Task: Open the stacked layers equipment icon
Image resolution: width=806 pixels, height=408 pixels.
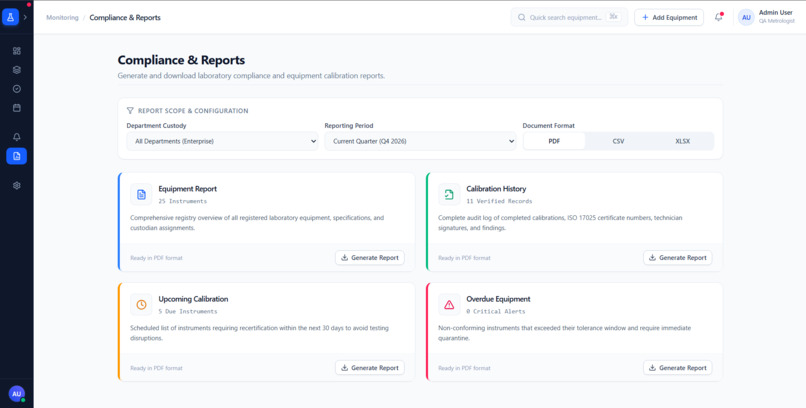Action: click(16, 70)
